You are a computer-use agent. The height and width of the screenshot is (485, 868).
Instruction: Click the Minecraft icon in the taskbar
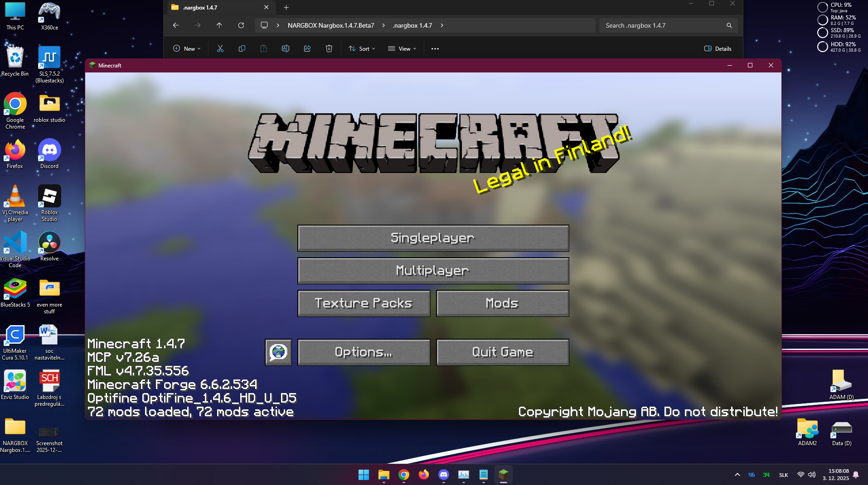[503, 475]
